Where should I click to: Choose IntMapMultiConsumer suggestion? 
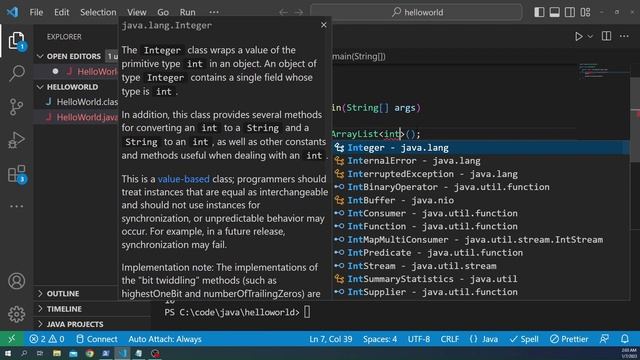pos(481,240)
